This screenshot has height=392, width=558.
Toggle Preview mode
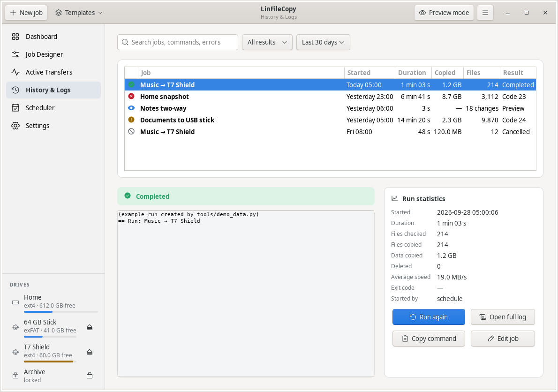444,13
